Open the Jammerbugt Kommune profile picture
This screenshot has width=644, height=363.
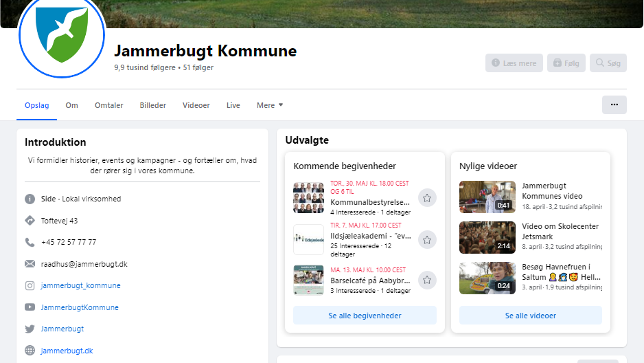pyautogui.click(x=62, y=34)
